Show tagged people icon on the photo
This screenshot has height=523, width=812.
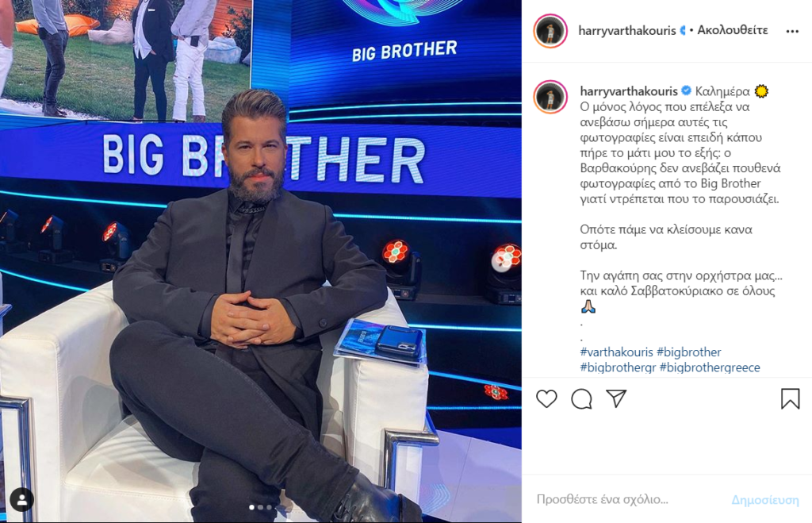click(x=21, y=500)
